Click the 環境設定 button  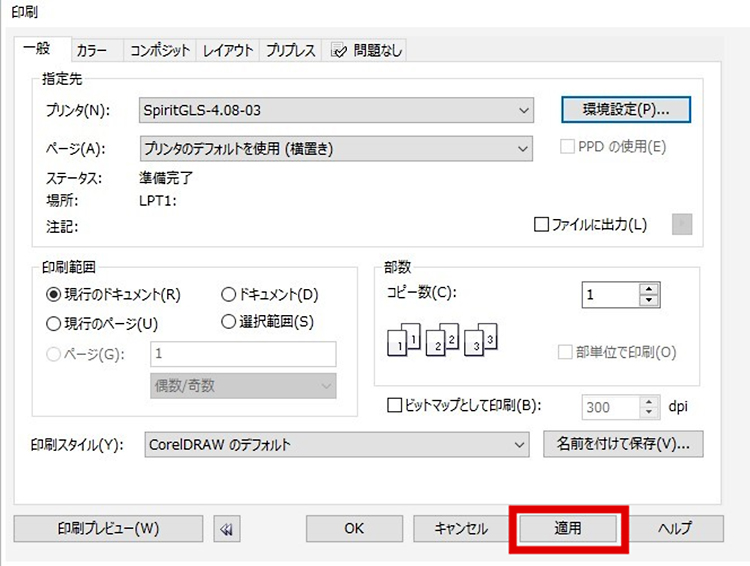tap(626, 108)
